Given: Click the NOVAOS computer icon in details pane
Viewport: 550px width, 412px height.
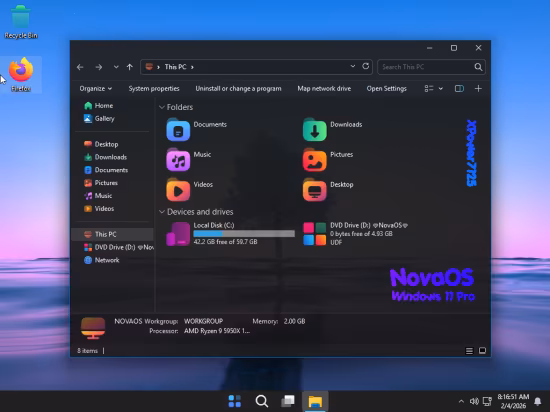Looking at the screenshot, I should coord(93,328).
